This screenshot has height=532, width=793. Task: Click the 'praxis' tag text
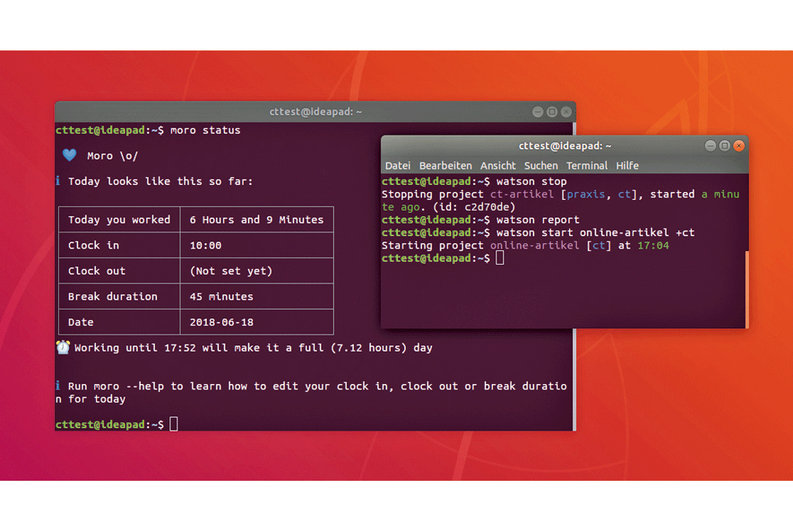[585, 194]
